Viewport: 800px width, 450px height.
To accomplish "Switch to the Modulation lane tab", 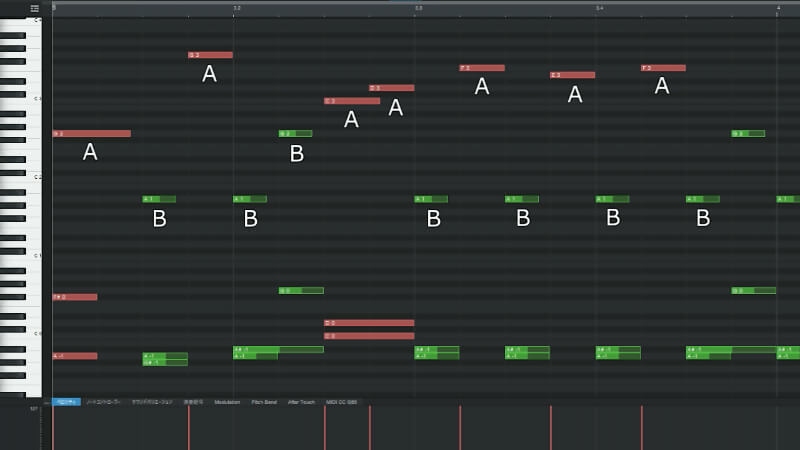I will 227,402.
